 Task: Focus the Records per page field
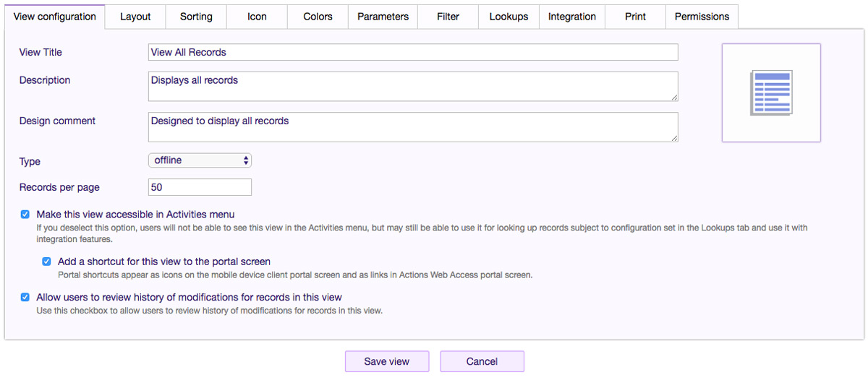coord(200,187)
